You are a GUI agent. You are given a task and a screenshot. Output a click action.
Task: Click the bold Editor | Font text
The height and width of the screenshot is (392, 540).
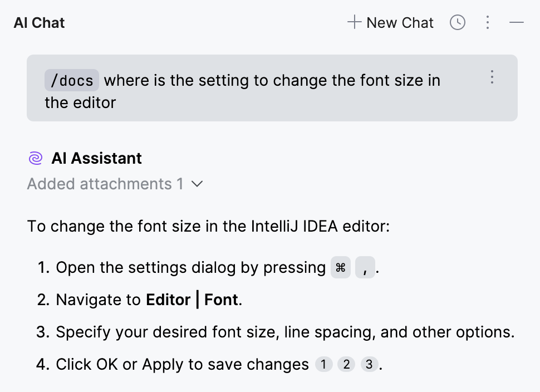(x=192, y=300)
